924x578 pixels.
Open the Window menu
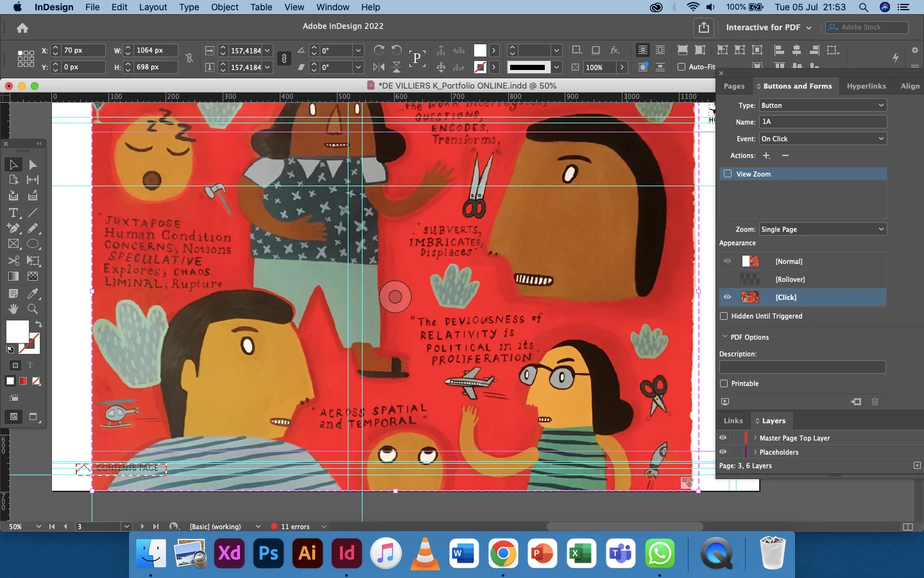[332, 7]
